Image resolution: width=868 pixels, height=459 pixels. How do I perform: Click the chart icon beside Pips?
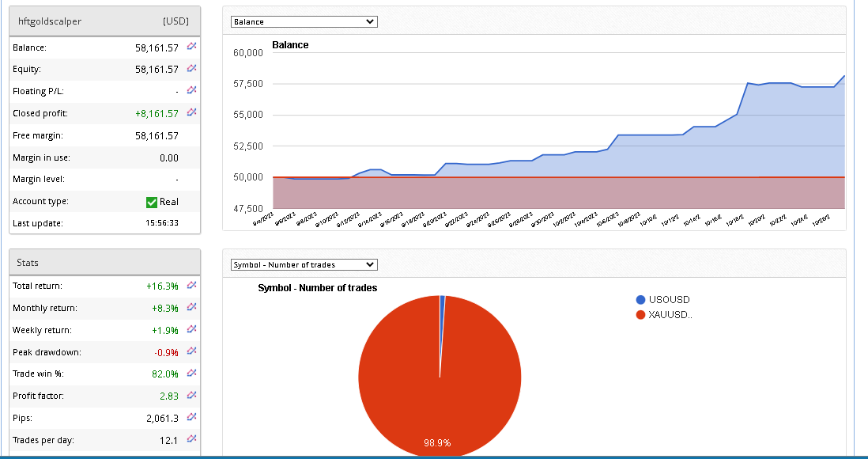click(191, 418)
